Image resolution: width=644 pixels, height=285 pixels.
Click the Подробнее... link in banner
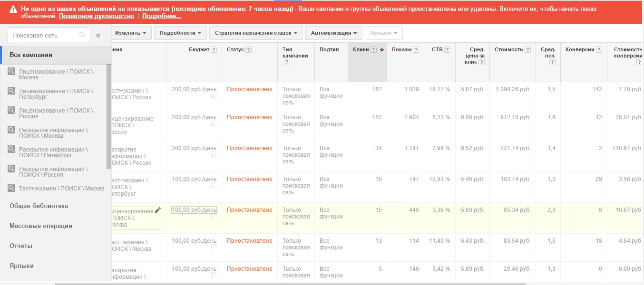tap(162, 16)
